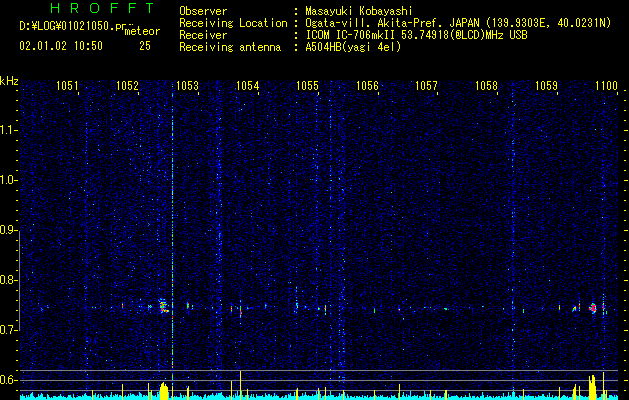The image size is (629, 400).
Task: Select the log file path D:¥LOG¥01021050
Action: (73, 26)
